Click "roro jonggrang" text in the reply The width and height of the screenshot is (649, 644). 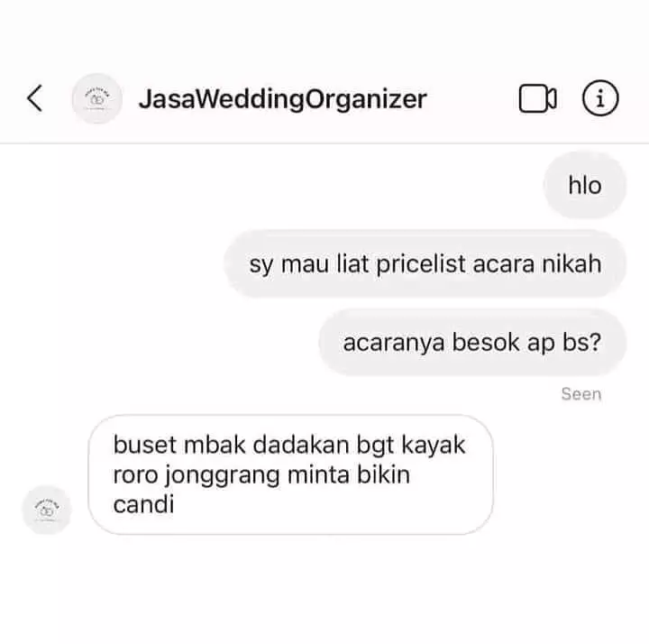197,475
